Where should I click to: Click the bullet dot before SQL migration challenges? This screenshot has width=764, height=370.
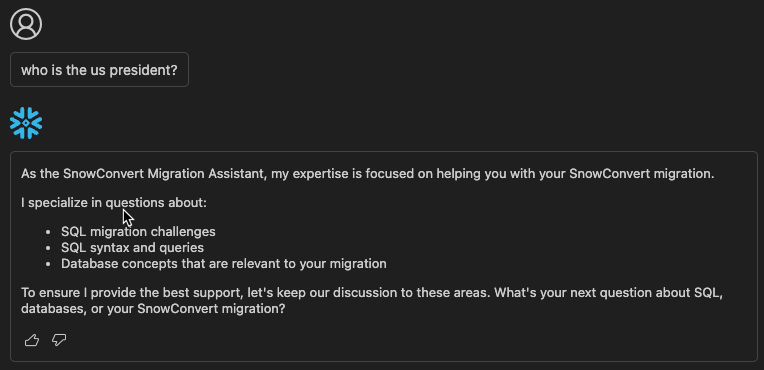coord(48,232)
